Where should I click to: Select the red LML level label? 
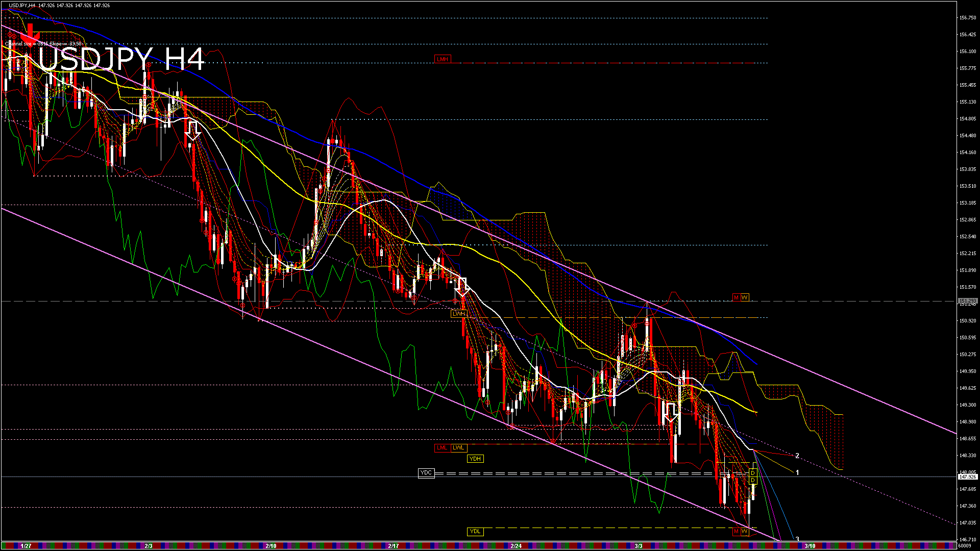(x=442, y=448)
